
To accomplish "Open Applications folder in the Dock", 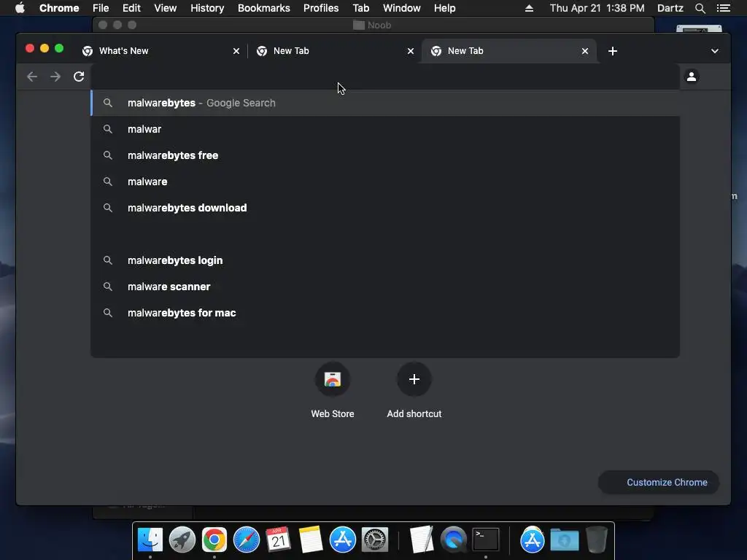I will point(532,540).
